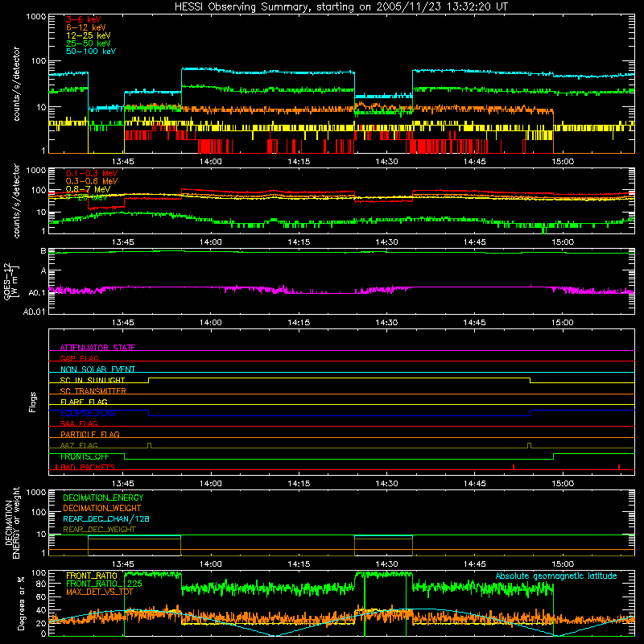
Task: Select the GAP_FLAG label
Action: click(x=79, y=358)
